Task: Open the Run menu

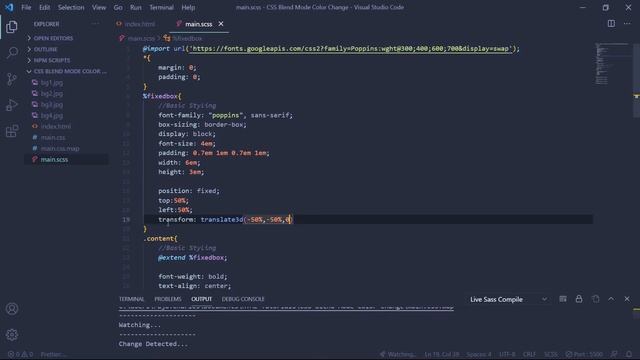Action: pyautogui.click(x=136, y=7)
